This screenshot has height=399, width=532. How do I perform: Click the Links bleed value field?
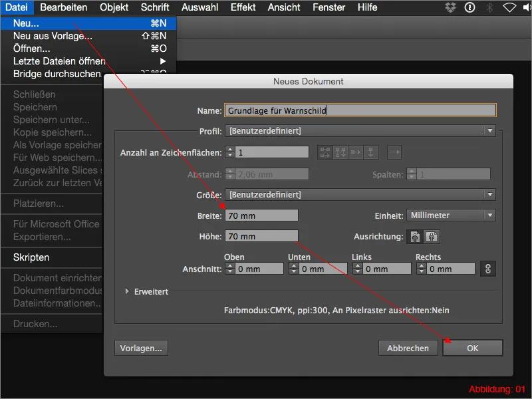point(387,269)
